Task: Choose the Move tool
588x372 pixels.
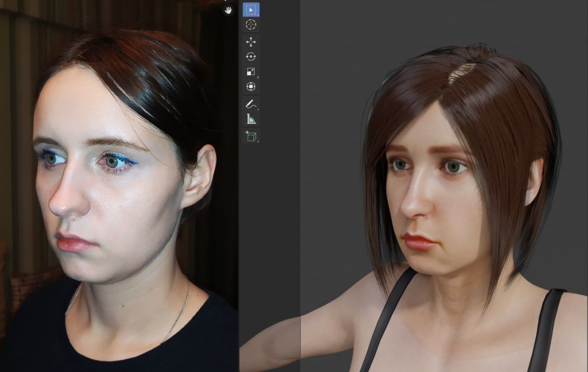Action: tap(251, 42)
